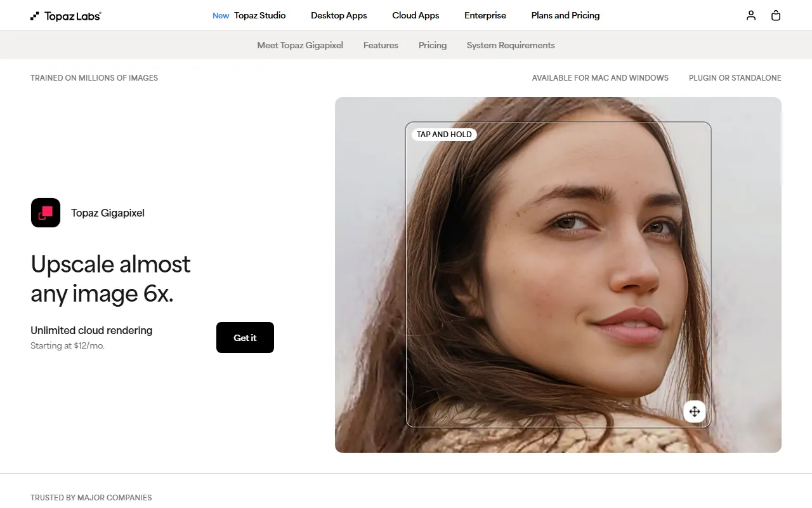
Task: Select the Meet Topaz Gigapixel tab
Action: (x=300, y=45)
